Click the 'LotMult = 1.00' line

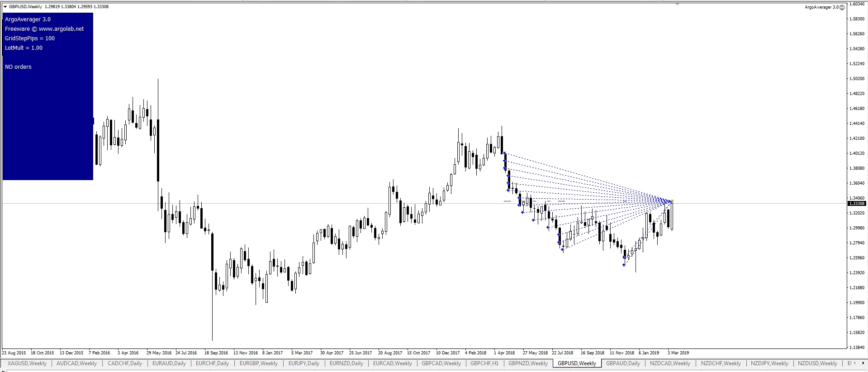coord(24,48)
